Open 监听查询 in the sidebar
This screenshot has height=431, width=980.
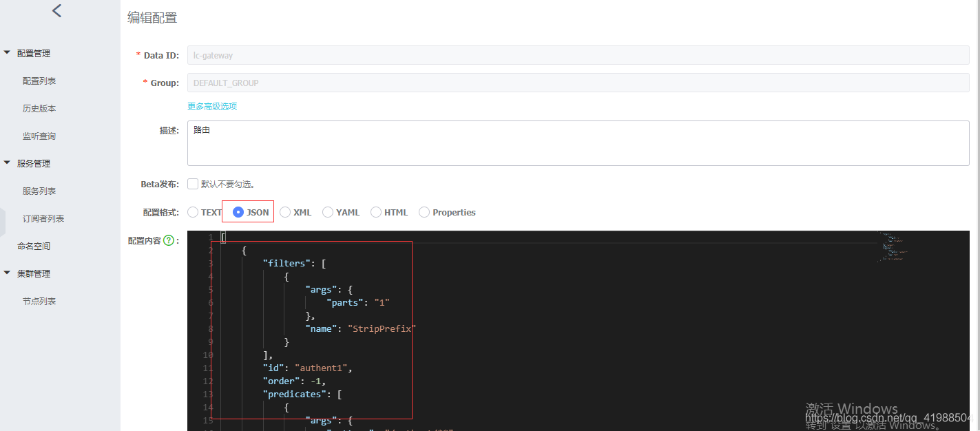tap(39, 136)
